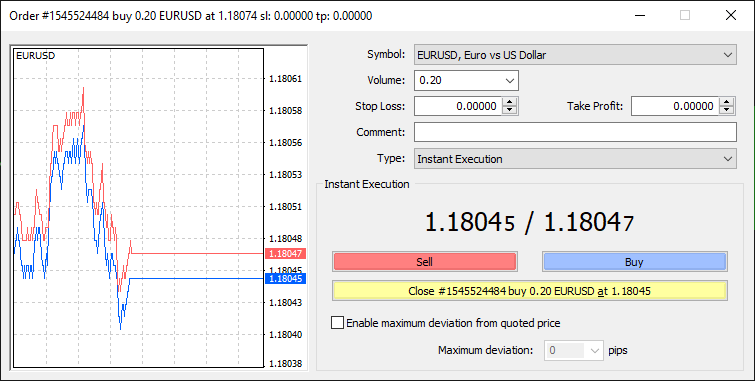Click the 1.18038 price axis label
Image resolution: width=755 pixels, height=381 pixels.
[x=286, y=364]
